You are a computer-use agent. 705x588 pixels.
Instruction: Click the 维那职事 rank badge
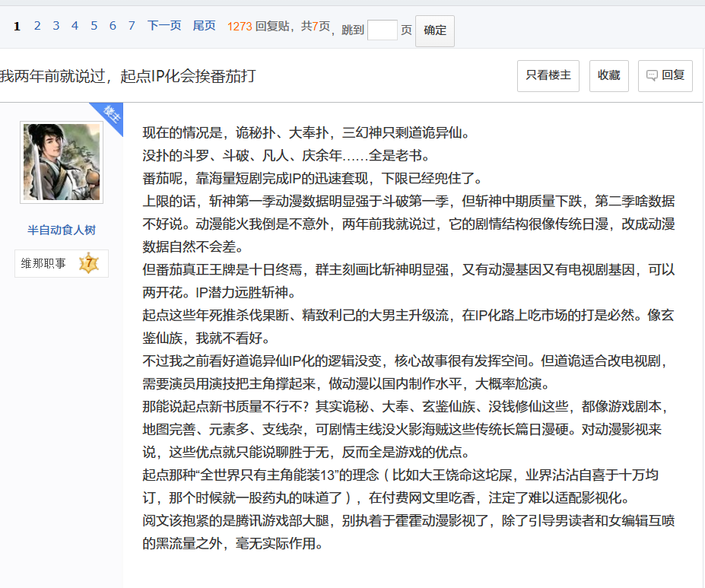[62, 263]
